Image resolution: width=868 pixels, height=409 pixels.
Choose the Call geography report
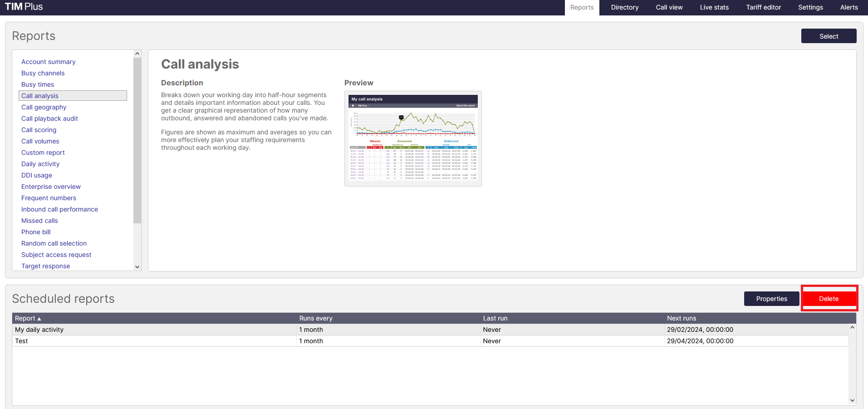44,107
